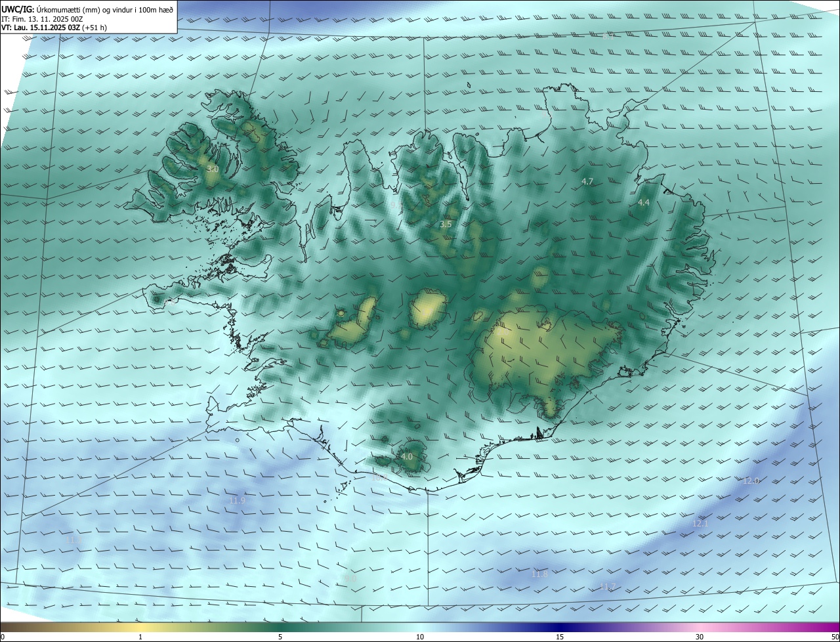The image size is (840, 642).
Task: Click the 1 tick on the color scale
Action: click(140, 637)
